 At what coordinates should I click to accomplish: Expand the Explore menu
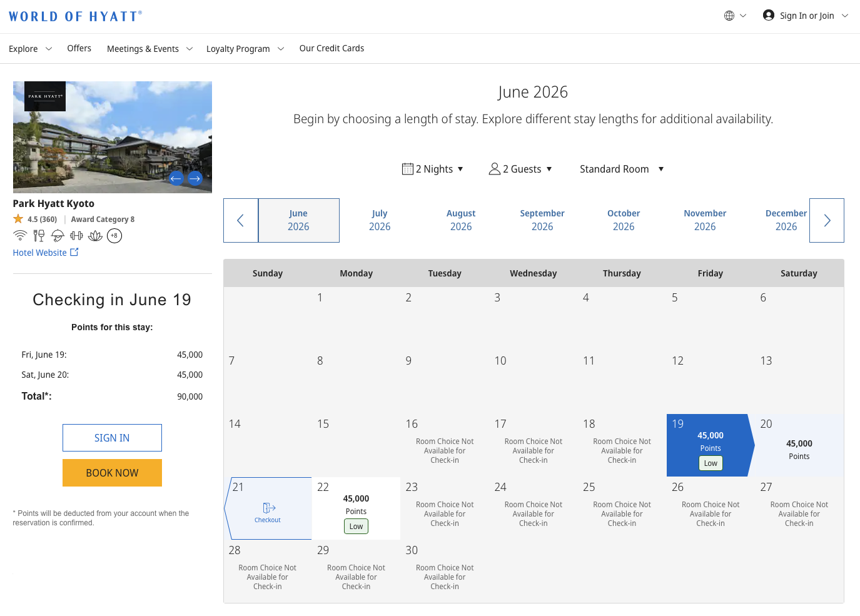pyautogui.click(x=30, y=49)
